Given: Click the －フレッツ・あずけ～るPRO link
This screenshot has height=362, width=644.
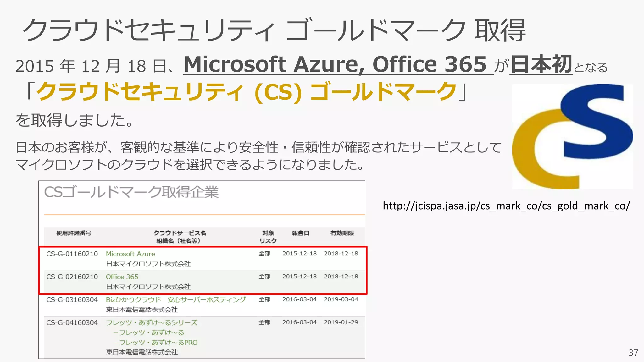Looking at the screenshot, I should point(155,343).
